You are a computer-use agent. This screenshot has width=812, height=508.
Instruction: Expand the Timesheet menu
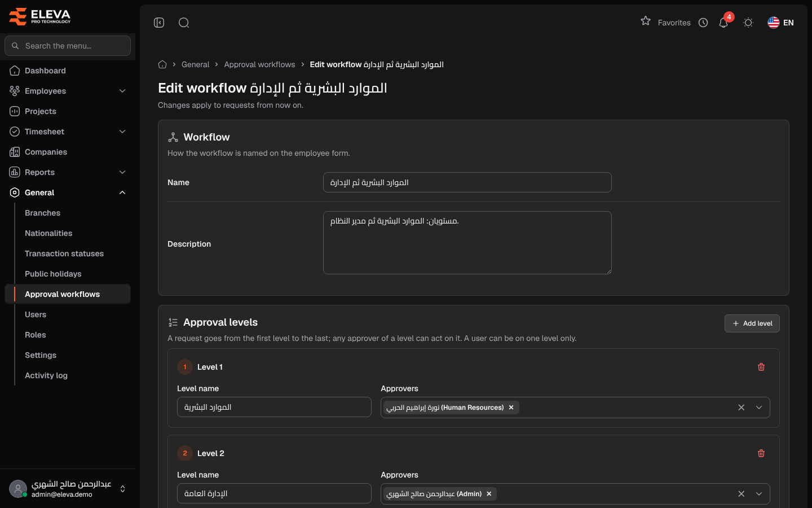68,132
